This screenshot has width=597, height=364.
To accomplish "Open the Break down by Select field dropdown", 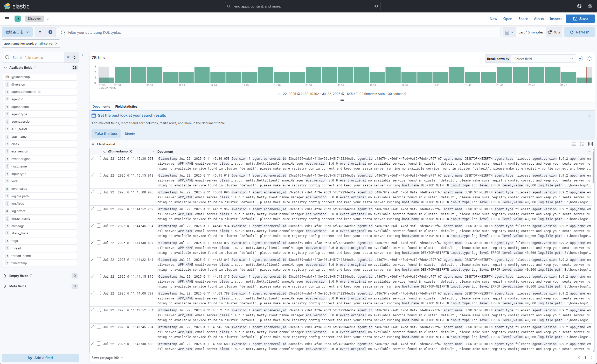I will coord(543,59).
